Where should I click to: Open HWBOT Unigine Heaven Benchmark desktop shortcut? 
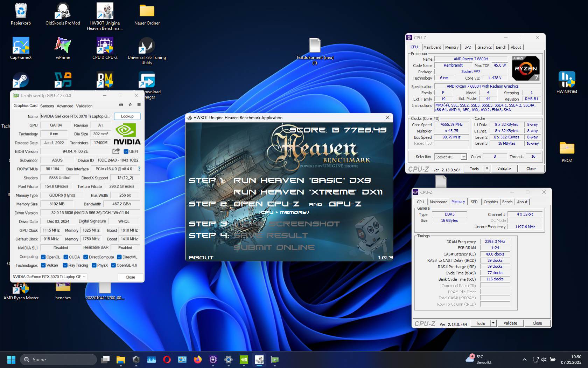click(105, 16)
